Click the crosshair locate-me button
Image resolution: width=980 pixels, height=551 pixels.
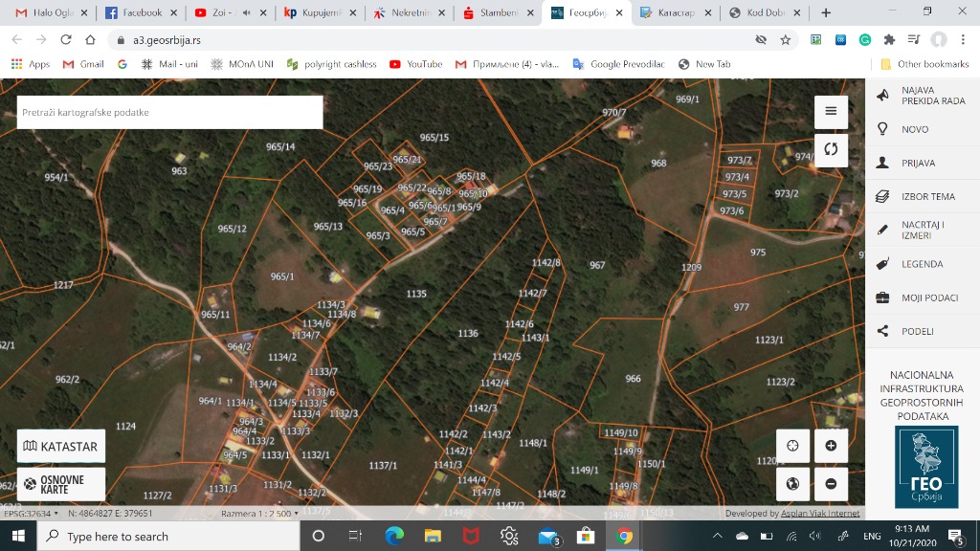(792, 446)
